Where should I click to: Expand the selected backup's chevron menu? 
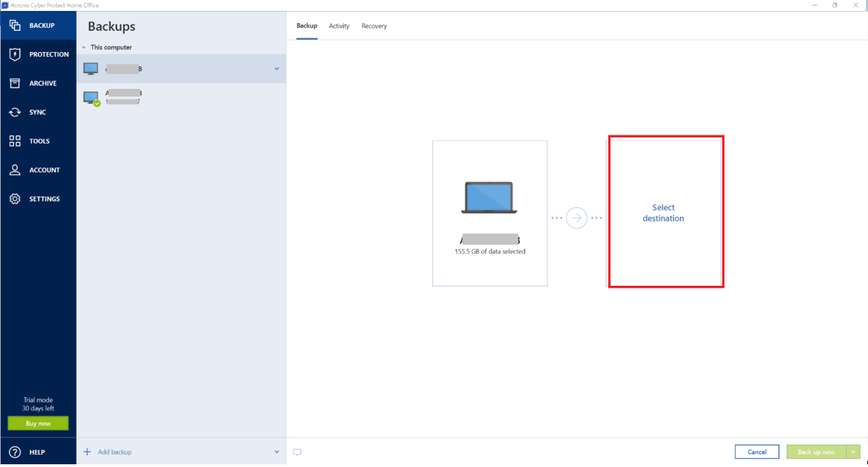(x=277, y=69)
